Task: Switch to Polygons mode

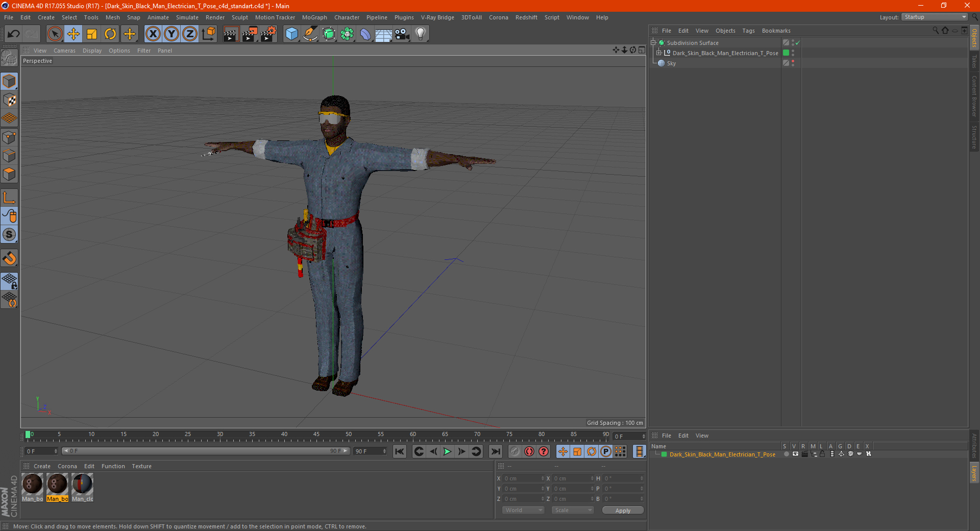Action: tap(9, 174)
